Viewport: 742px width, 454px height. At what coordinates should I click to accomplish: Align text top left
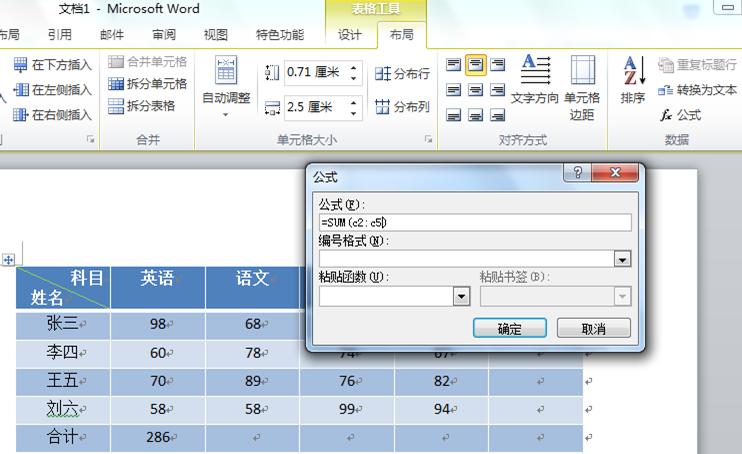[x=453, y=64]
